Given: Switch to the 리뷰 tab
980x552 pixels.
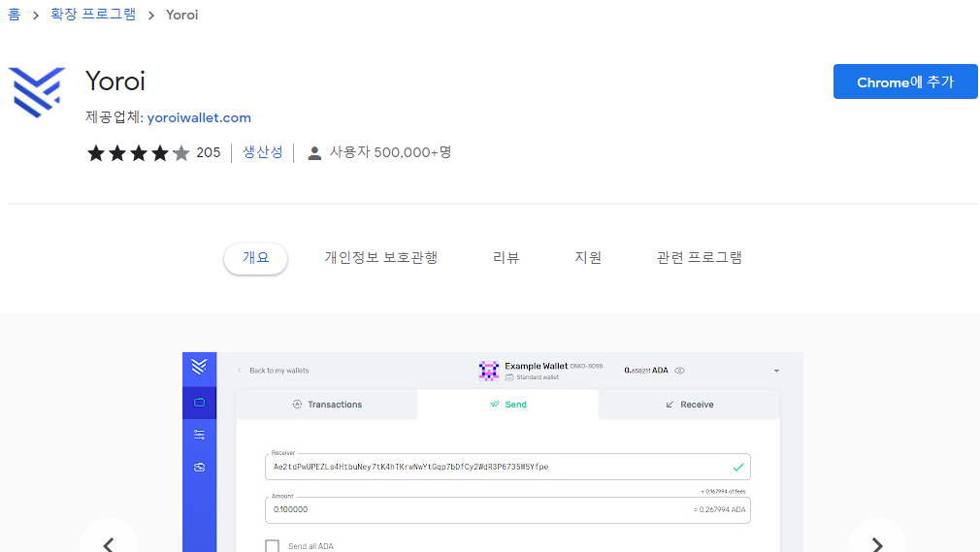Looking at the screenshot, I should pos(506,257).
